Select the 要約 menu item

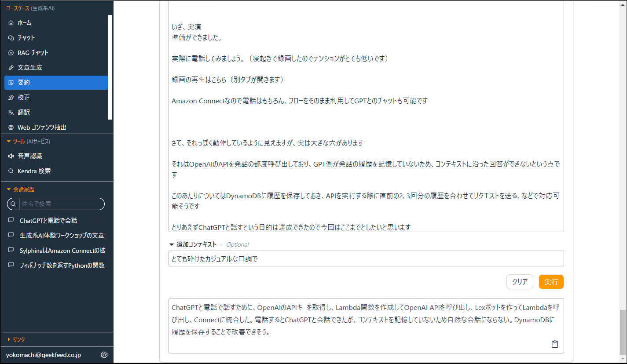56,83
